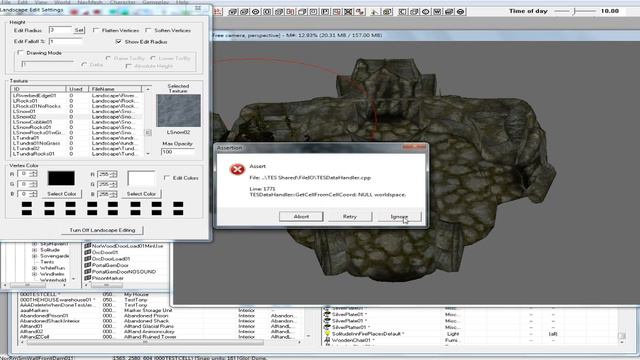Select the LTundraRocks01 texture row
Screen dimensions: 640x360
click(x=77, y=154)
